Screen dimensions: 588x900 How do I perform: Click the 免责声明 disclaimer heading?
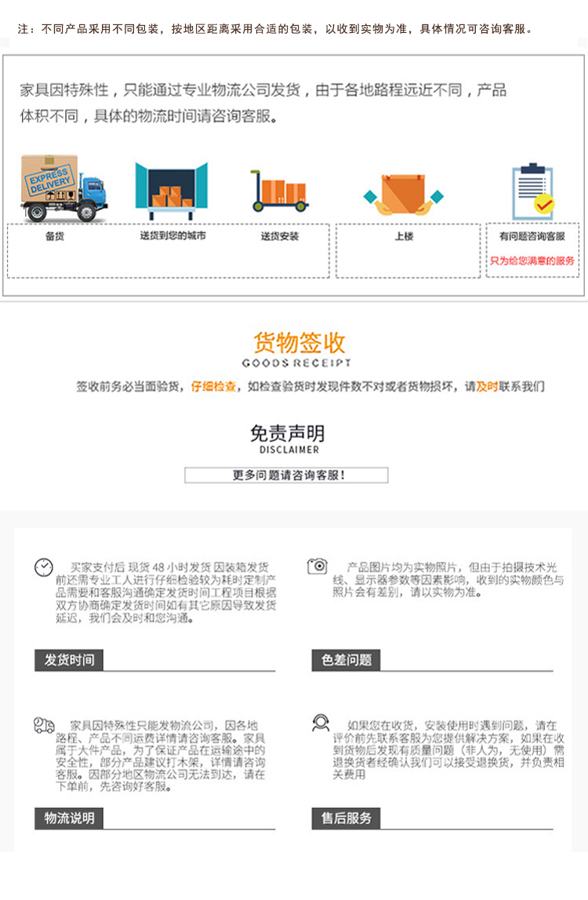(288, 433)
